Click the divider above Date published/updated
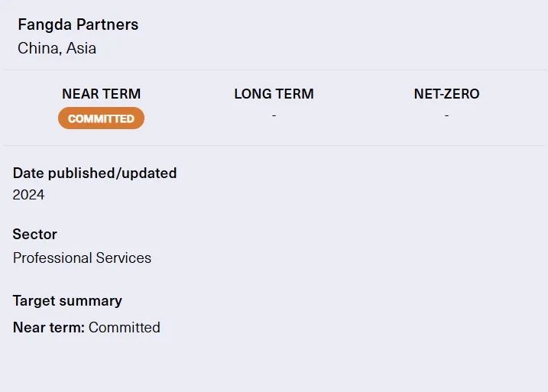Viewport: 548px width, 392px height. [x=274, y=145]
